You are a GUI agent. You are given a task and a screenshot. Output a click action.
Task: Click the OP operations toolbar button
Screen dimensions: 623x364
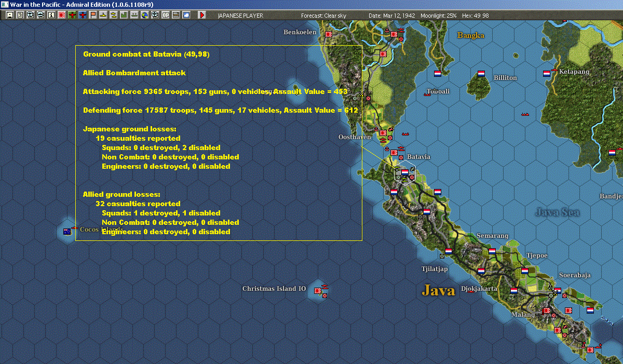[166, 15]
